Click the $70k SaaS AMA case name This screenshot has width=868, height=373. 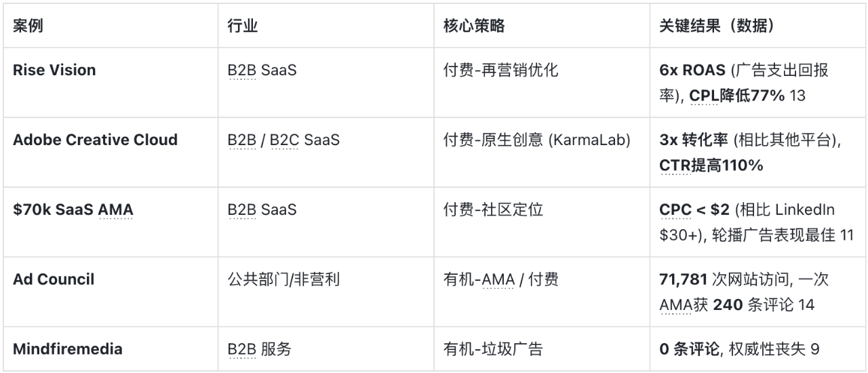click(73, 210)
